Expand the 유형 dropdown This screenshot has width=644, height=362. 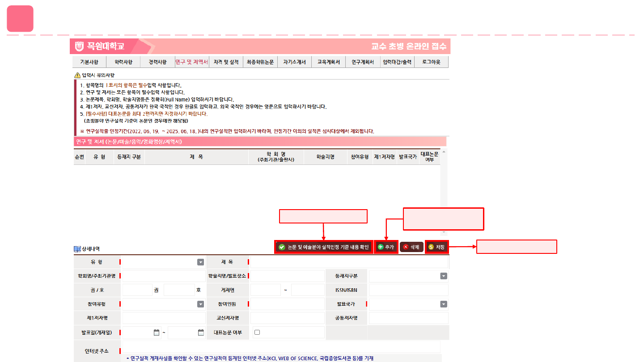point(200,263)
